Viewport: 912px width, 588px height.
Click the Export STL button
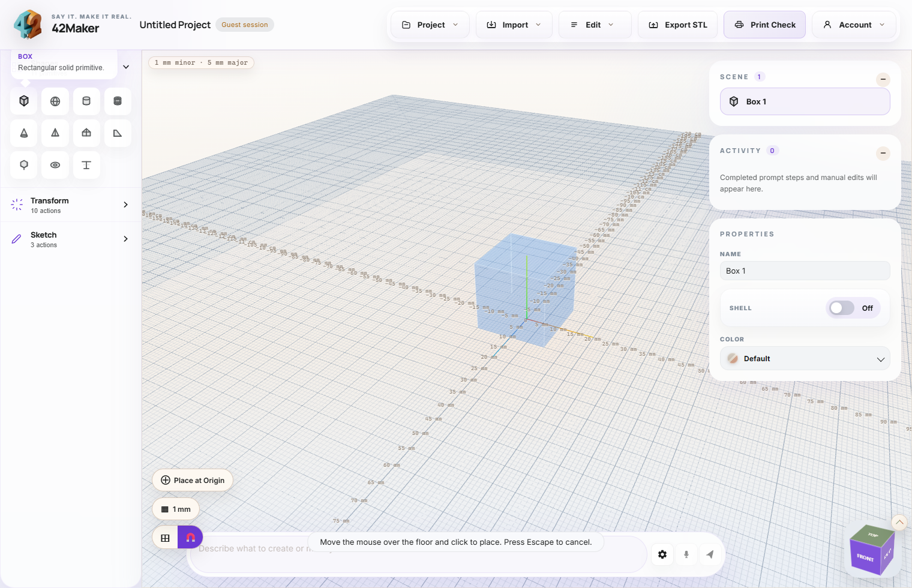pyautogui.click(x=677, y=25)
